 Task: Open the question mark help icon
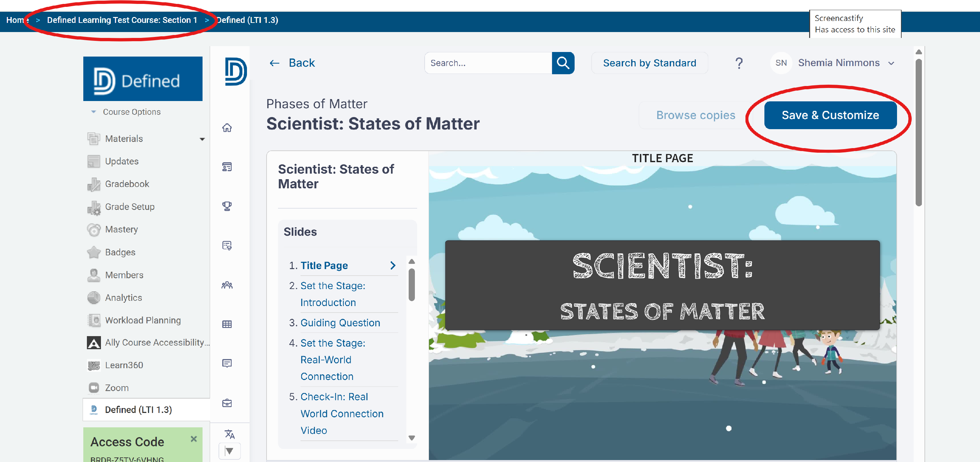pos(739,63)
